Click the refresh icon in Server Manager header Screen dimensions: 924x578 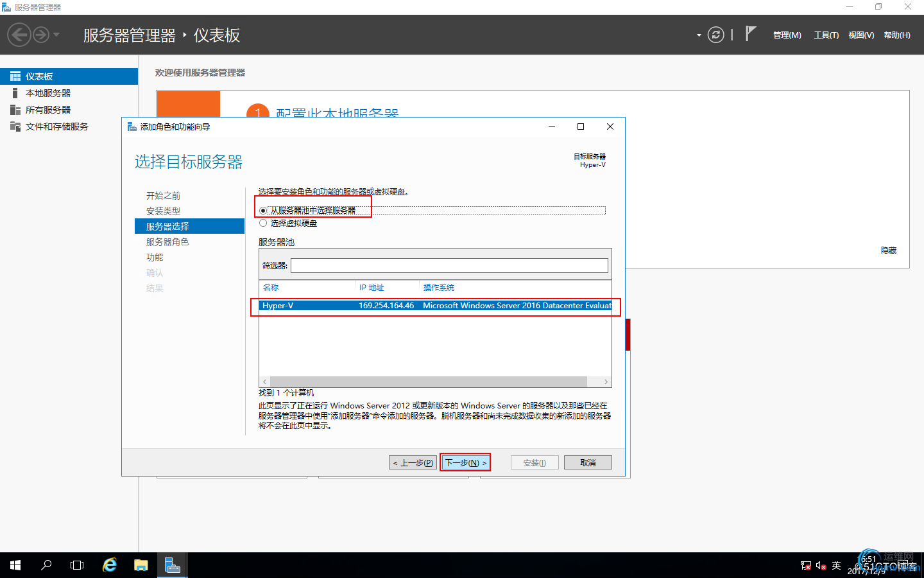[715, 35]
